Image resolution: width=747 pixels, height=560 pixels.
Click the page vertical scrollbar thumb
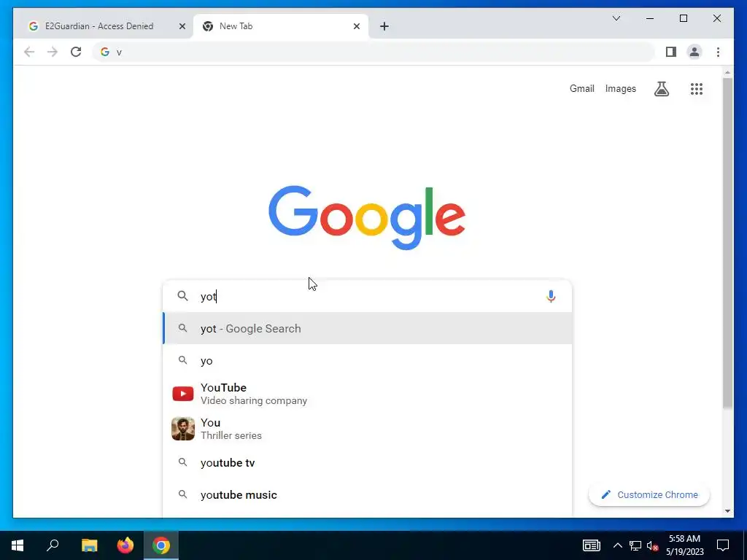pos(727,243)
